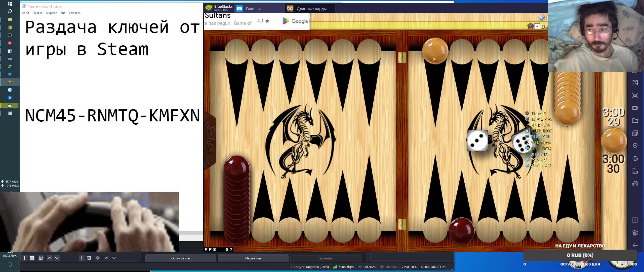This screenshot has height=272, width=644.
Task: Click Изменить button in OBS
Action: pyautogui.click(x=253, y=258)
